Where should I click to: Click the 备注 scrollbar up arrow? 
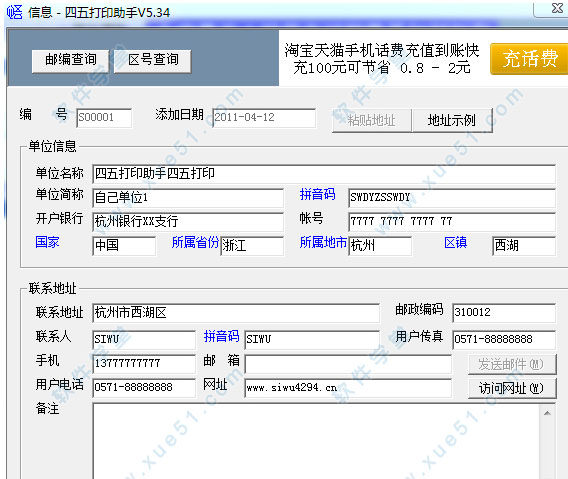547,413
